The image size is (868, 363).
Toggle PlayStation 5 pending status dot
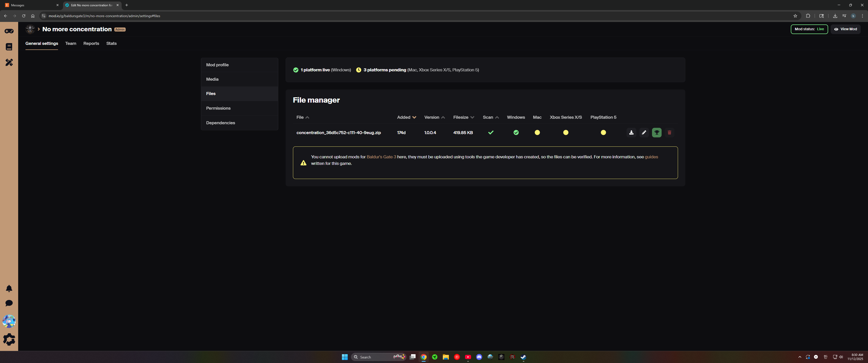pyautogui.click(x=603, y=132)
